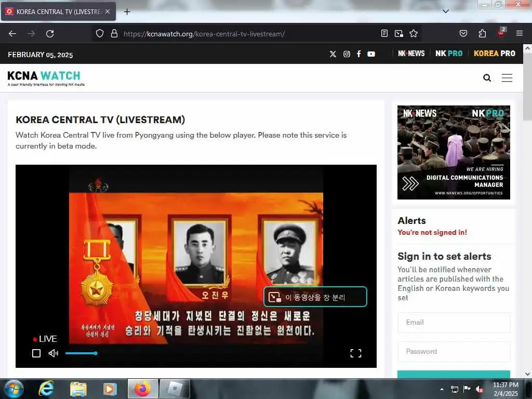
Task: Click the Roblox taskbar icon
Action: [175, 389]
